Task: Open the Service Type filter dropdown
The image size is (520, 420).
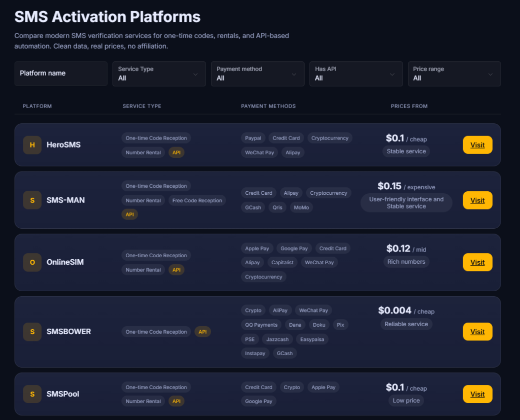Action: point(159,74)
